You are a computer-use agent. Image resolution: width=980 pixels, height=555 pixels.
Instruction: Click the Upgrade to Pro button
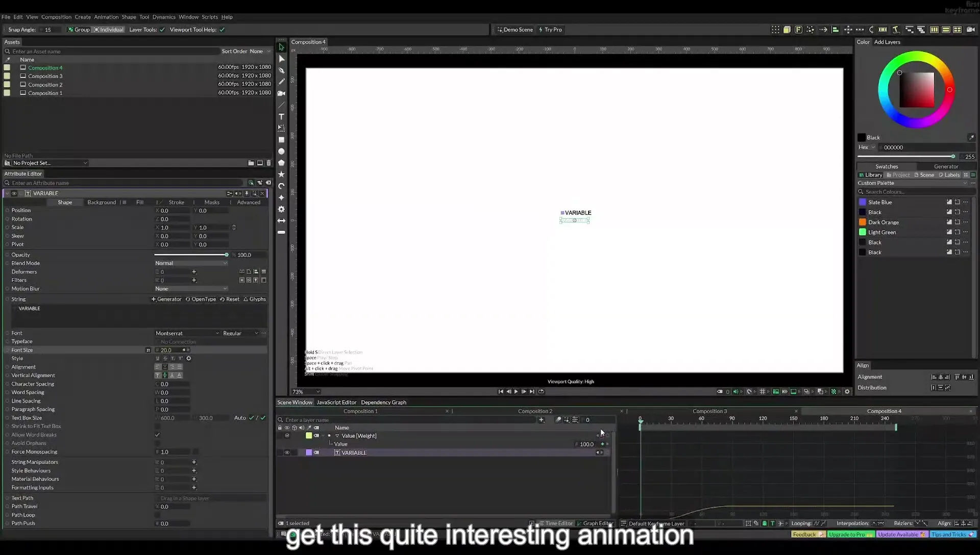tap(851, 535)
